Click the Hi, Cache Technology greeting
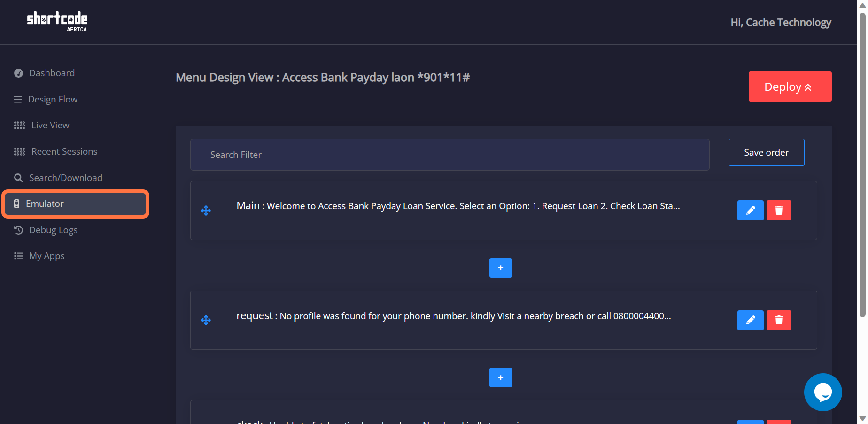The image size is (868, 424). tap(781, 22)
